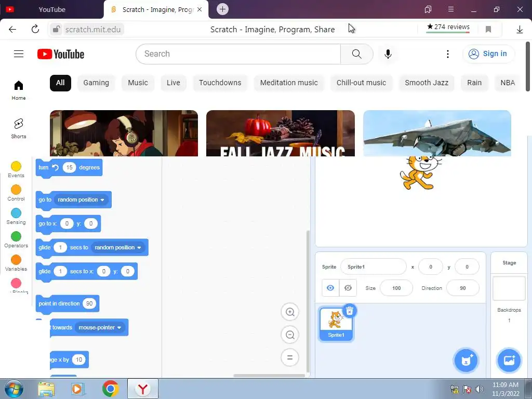Switch to the YouTube browser tab
This screenshot has width=532, height=399.
(x=51, y=9)
